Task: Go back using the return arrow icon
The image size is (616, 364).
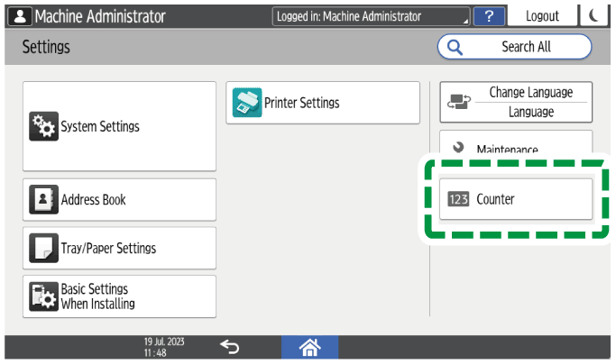Action: point(230,346)
